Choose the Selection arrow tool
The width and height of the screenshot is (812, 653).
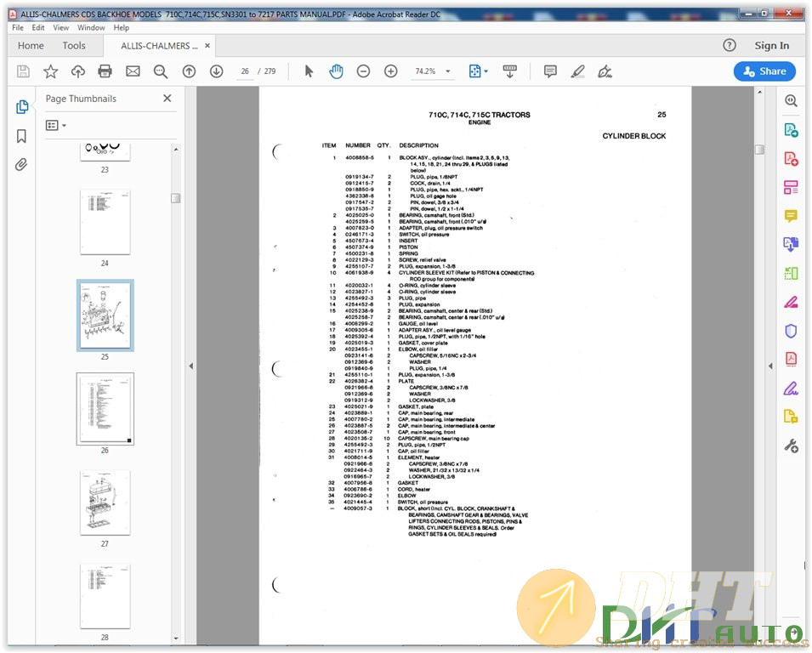tap(309, 71)
